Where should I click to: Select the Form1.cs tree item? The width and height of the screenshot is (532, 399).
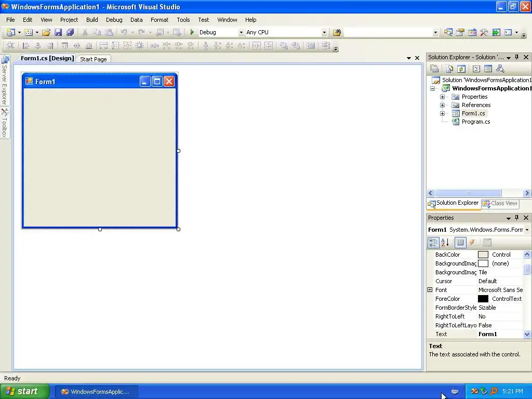(473, 113)
